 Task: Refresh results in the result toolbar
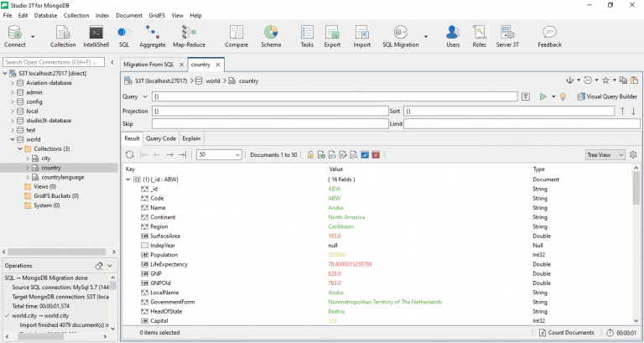[x=130, y=154]
